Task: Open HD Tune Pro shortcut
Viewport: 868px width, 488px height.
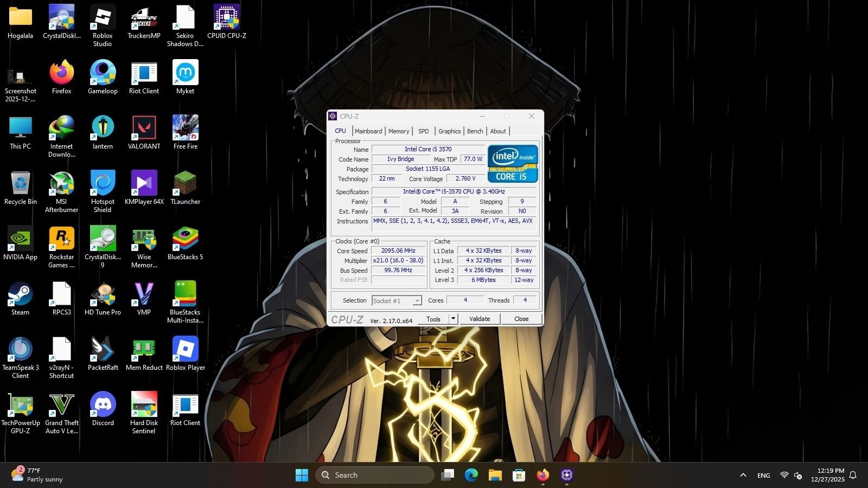Action: (103, 298)
